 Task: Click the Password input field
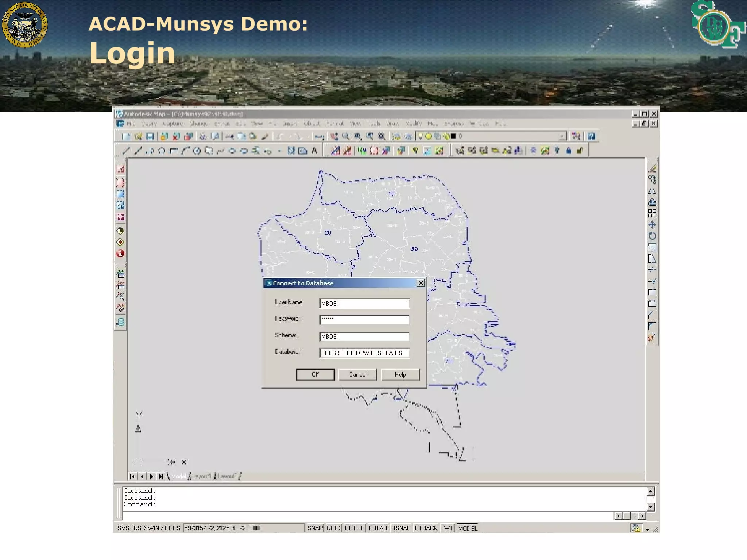[x=364, y=320]
